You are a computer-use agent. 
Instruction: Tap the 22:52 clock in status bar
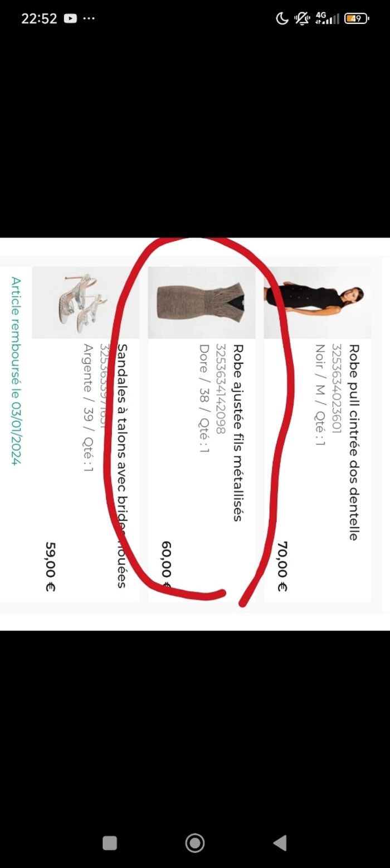(39, 18)
